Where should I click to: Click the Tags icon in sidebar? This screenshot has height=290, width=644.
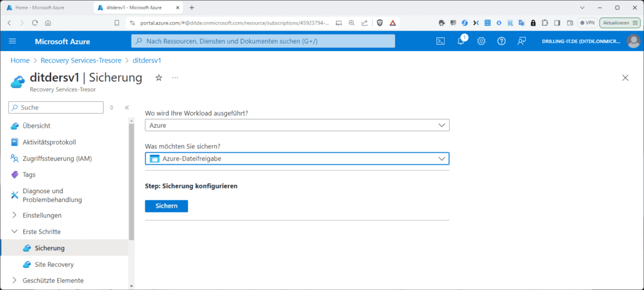pos(15,175)
